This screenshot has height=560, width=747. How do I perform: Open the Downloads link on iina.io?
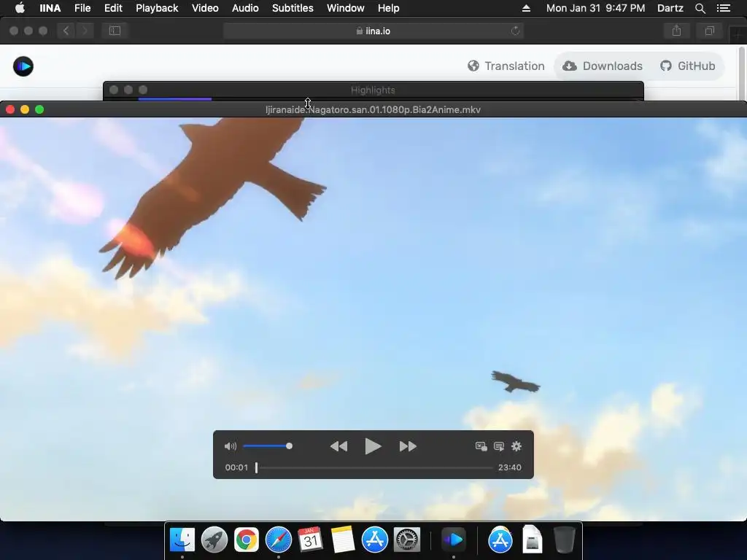(603, 66)
